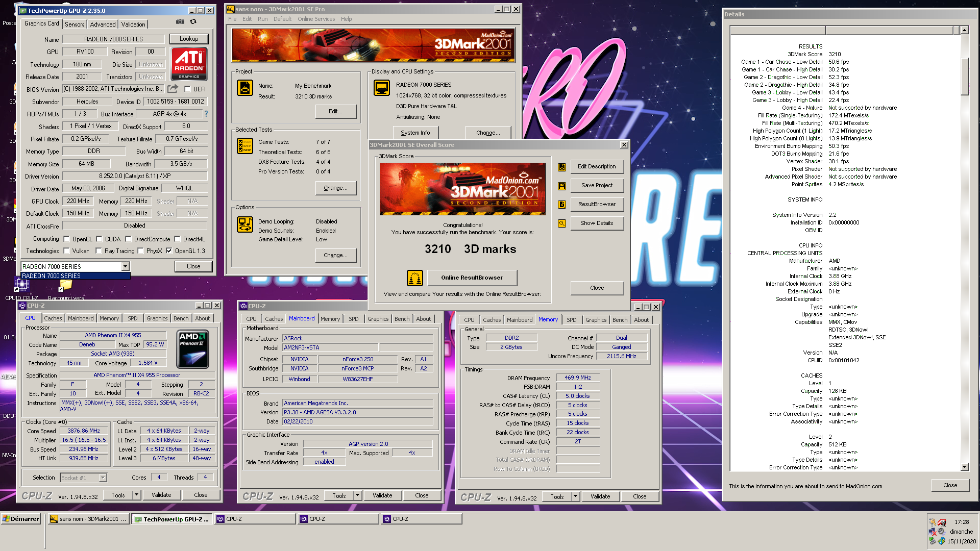This screenshot has height=551, width=980.
Task: Click the Selected Tests checklist icon
Action: click(x=245, y=146)
